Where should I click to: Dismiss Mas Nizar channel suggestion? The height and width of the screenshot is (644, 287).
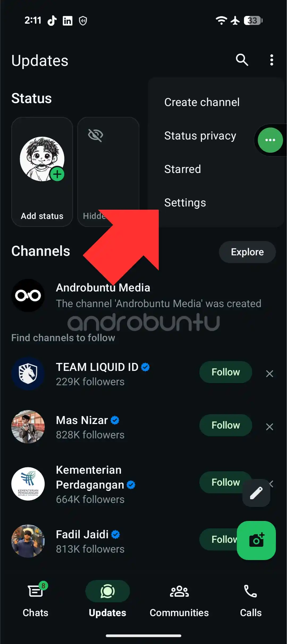coord(269,427)
